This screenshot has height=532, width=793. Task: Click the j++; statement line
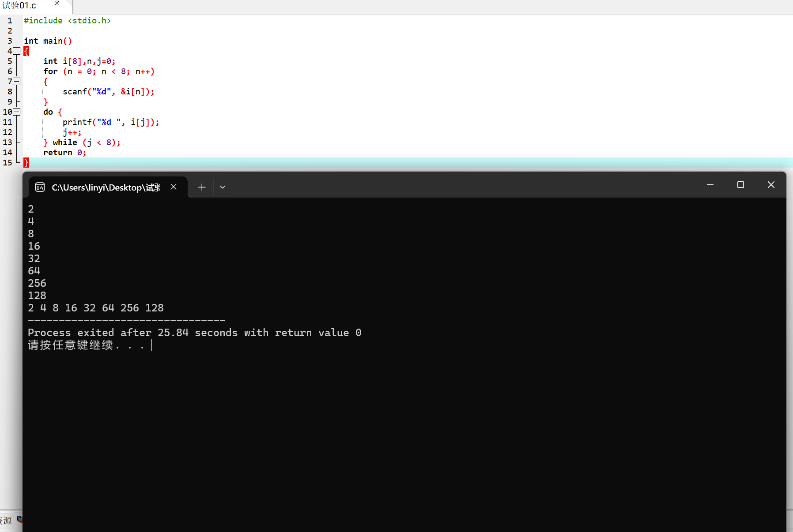pyautogui.click(x=72, y=132)
